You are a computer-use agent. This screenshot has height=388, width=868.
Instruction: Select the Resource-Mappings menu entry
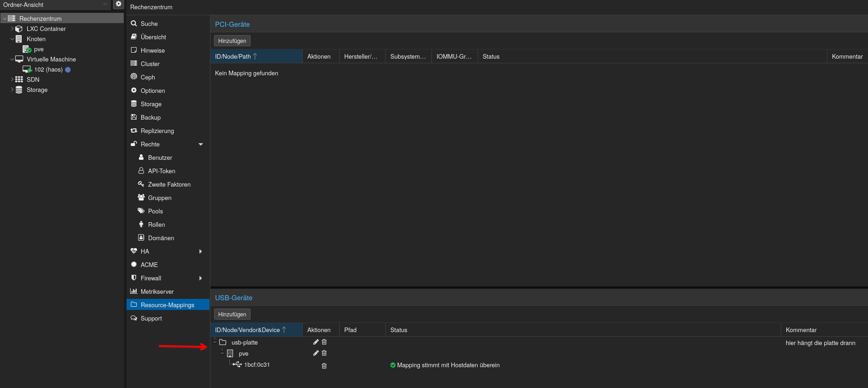[x=168, y=305]
